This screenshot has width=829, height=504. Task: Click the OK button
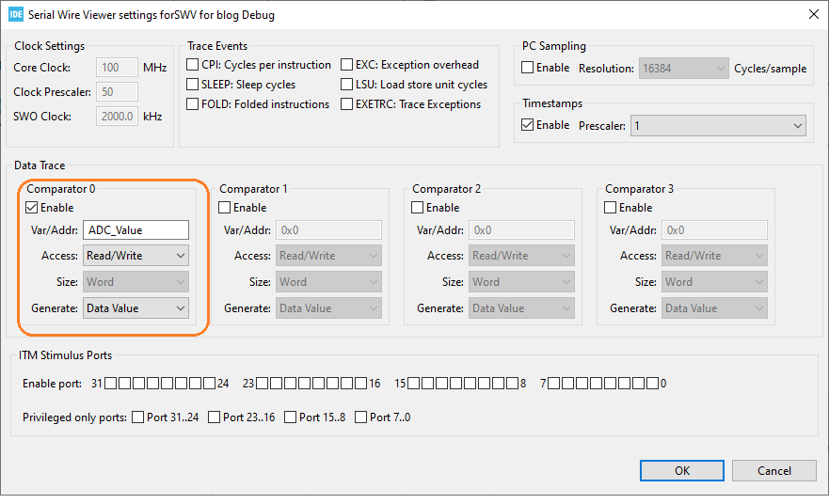click(682, 471)
